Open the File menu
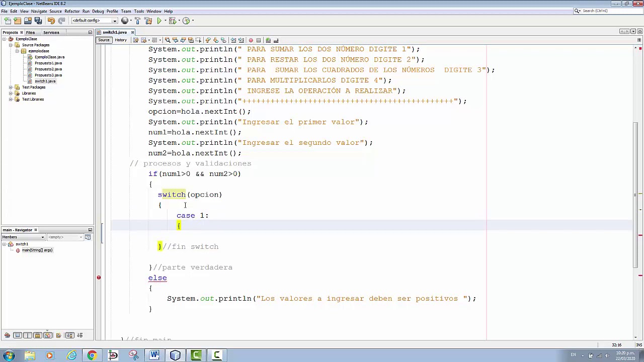 [4, 11]
